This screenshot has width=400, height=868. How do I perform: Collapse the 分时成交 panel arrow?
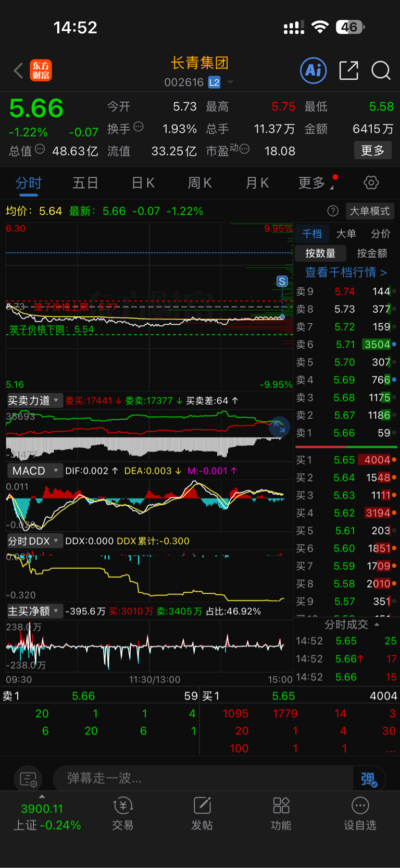coord(377,624)
